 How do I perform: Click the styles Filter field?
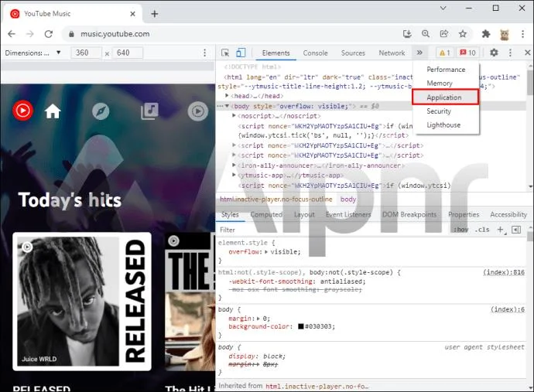pos(334,230)
